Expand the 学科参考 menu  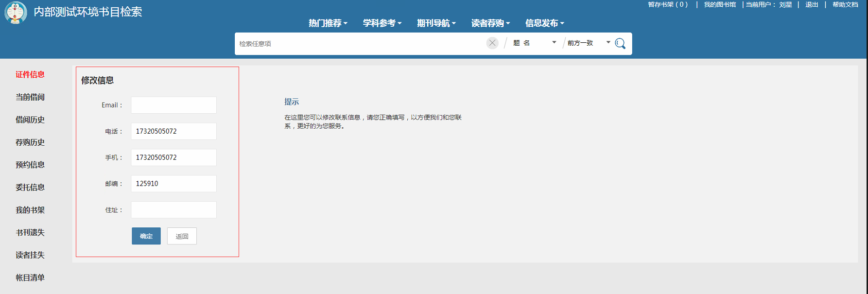[x=382, y=23]
